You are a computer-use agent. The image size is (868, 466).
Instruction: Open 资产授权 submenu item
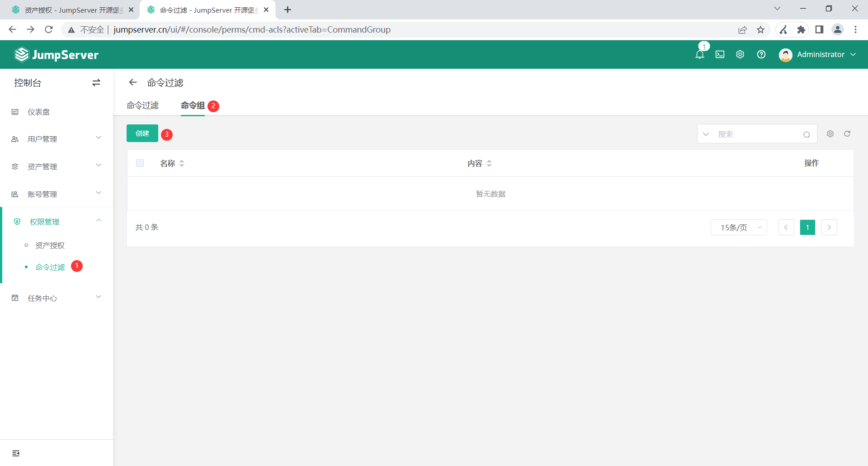coord(50,245)
